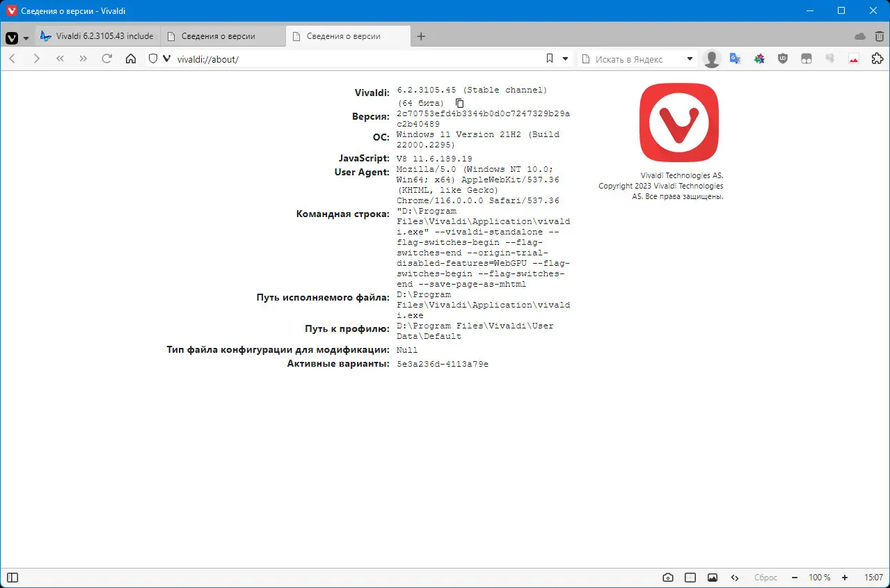Switch to the second Сведения о версии tab
The height and width of the screenshot is (588, 890).
223,36
